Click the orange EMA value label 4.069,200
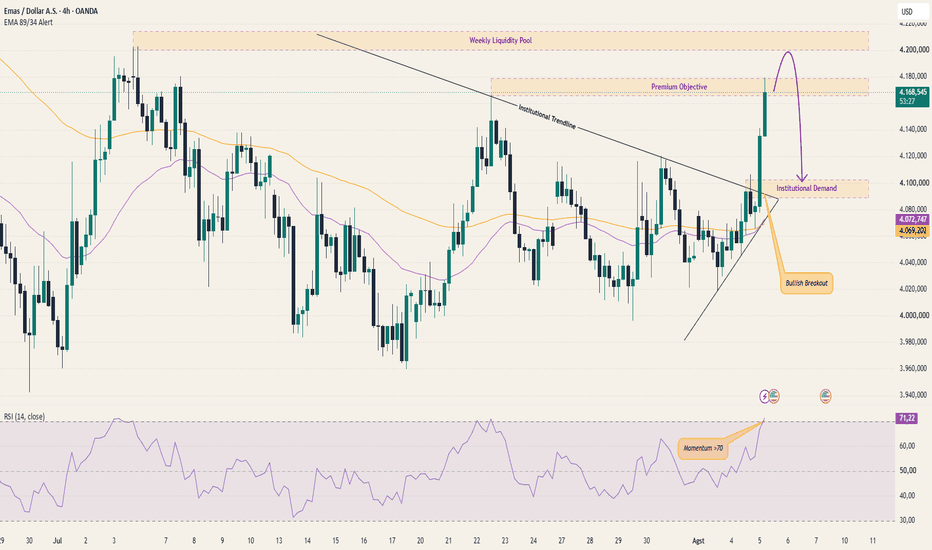This screenshot has height=550, width=932. pyautogui.click(x=912, y=230)
